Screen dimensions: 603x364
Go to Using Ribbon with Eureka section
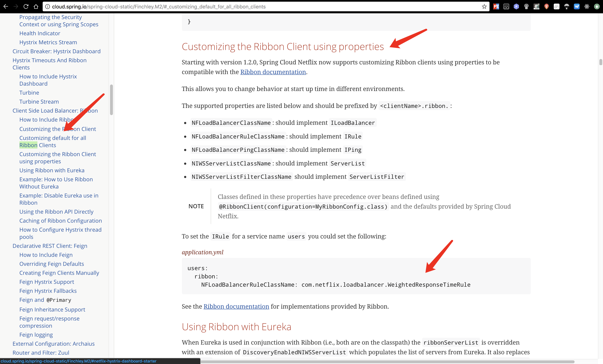pyautogui.click(x=52, y=170)
